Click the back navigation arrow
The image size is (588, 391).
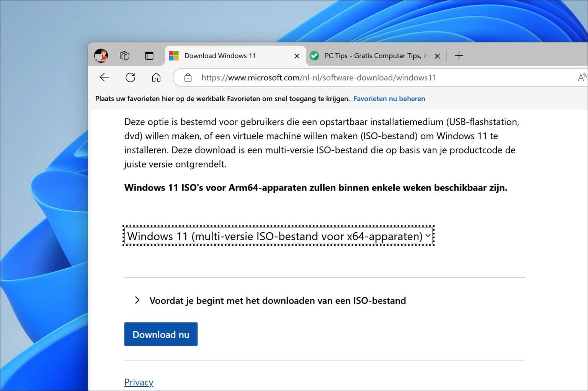[104, 77]
